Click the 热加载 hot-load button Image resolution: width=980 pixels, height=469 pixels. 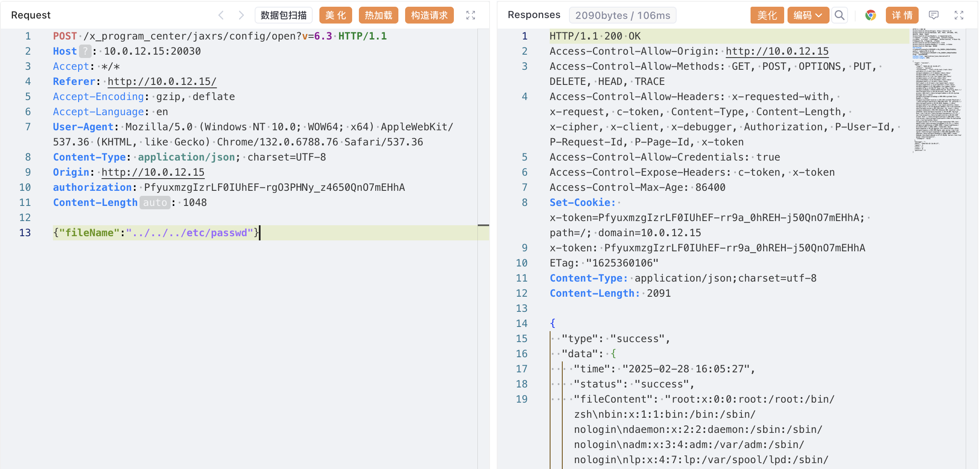click(x=378, y=16)
